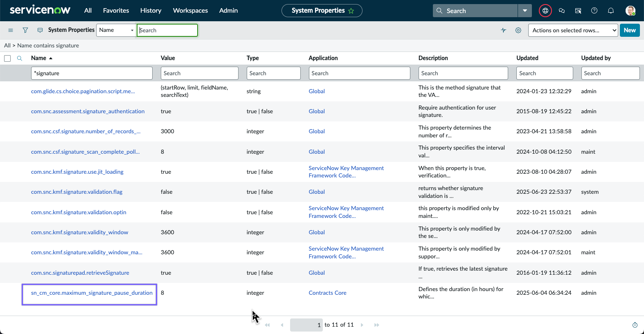
Task: Click the page number input field
Action: pyautogui.click(x=306, y=325)
